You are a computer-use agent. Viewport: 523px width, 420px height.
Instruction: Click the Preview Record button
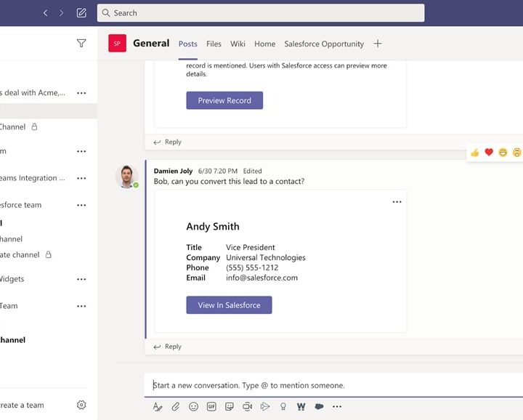[x=224, y=100]
